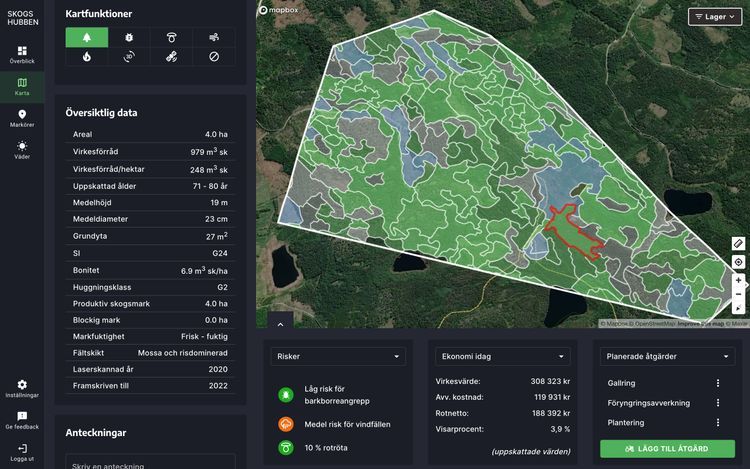Click the '10 % rotröta' text
The width and height of the screenshot is (750, 469).
click(x=326, y=447)
